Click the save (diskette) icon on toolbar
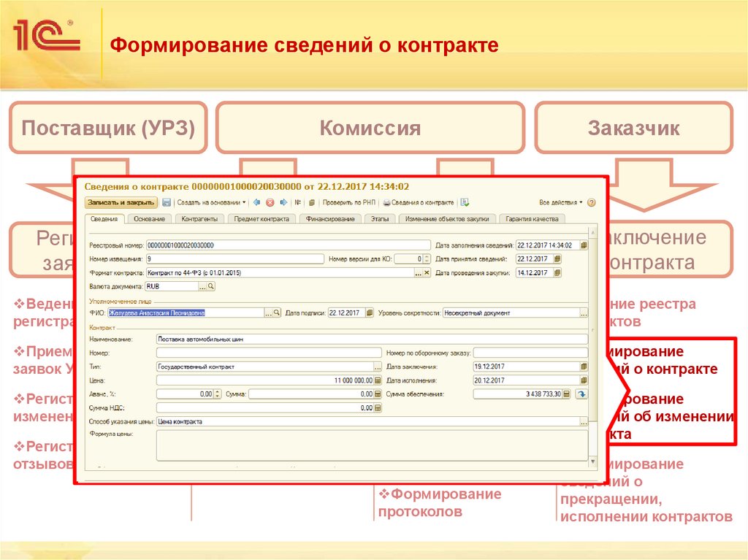This screenshot has width=748, height=560. (x=165, y=202)
